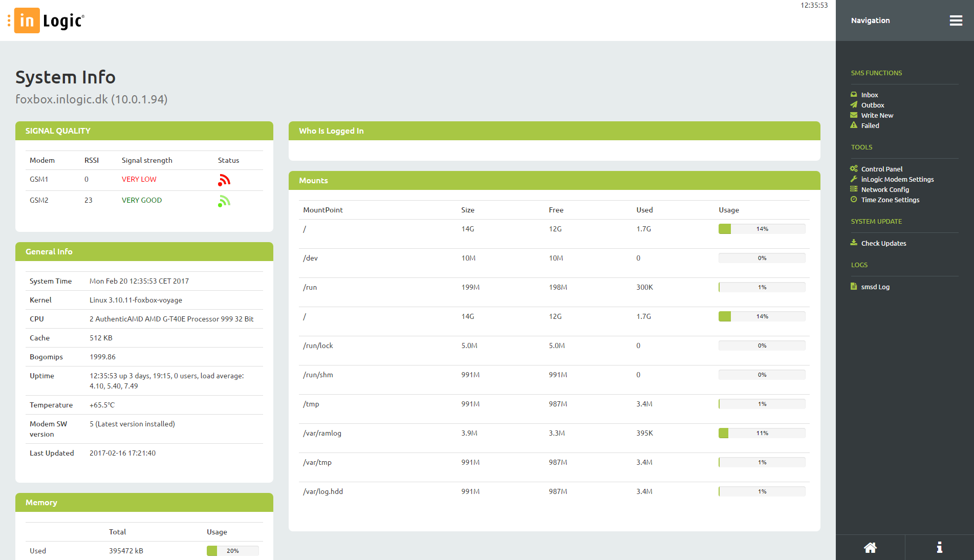Click the green GSM2 signal status icon
974x560 pixels.
(x=224, y=201)
